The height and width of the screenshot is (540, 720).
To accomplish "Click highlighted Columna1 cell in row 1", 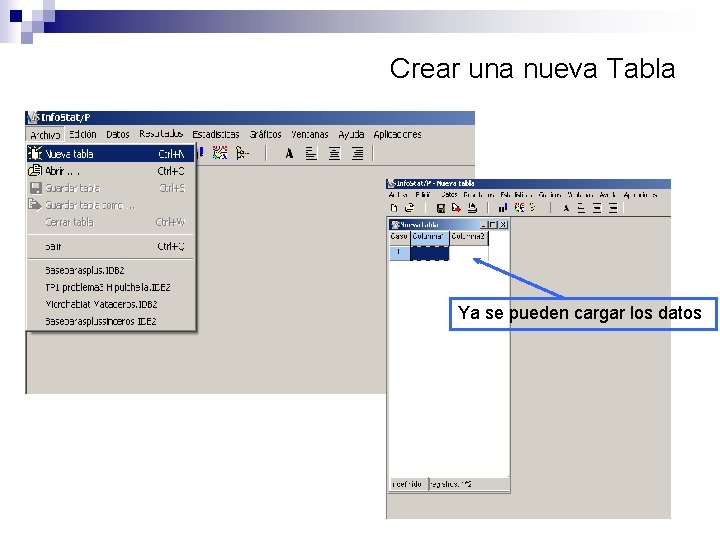I will (429, 253).
